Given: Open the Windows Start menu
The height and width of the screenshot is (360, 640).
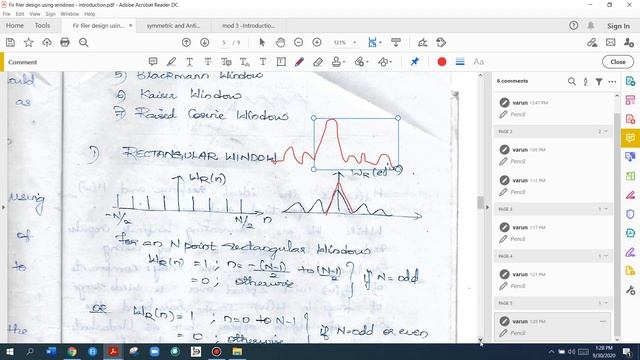Looking at the screenshot, I should click(x=9, y=351).
